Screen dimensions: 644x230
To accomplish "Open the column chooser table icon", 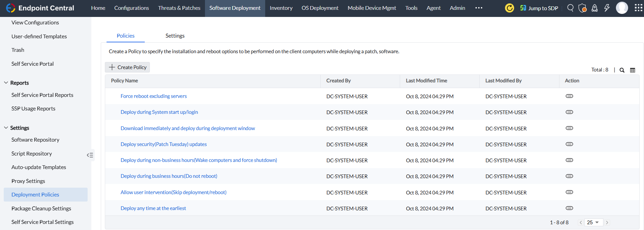I will pyautogui.click(x=632, y=70).
